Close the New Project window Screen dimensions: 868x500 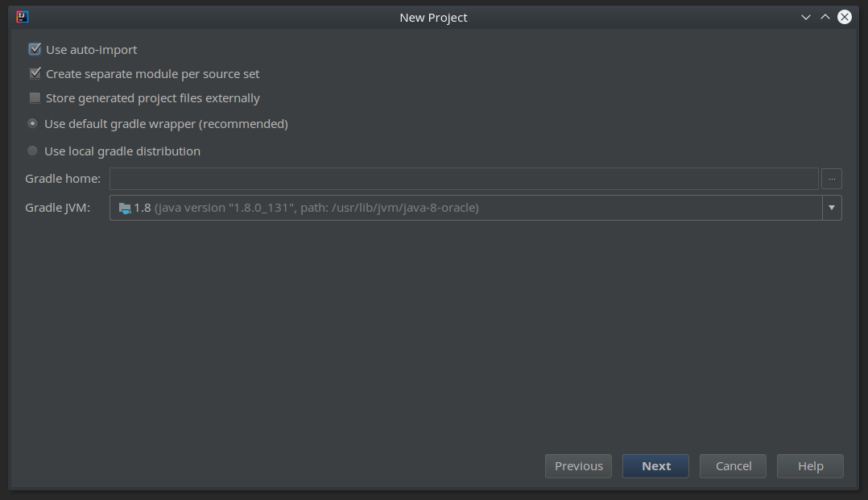tap(844, 16)
